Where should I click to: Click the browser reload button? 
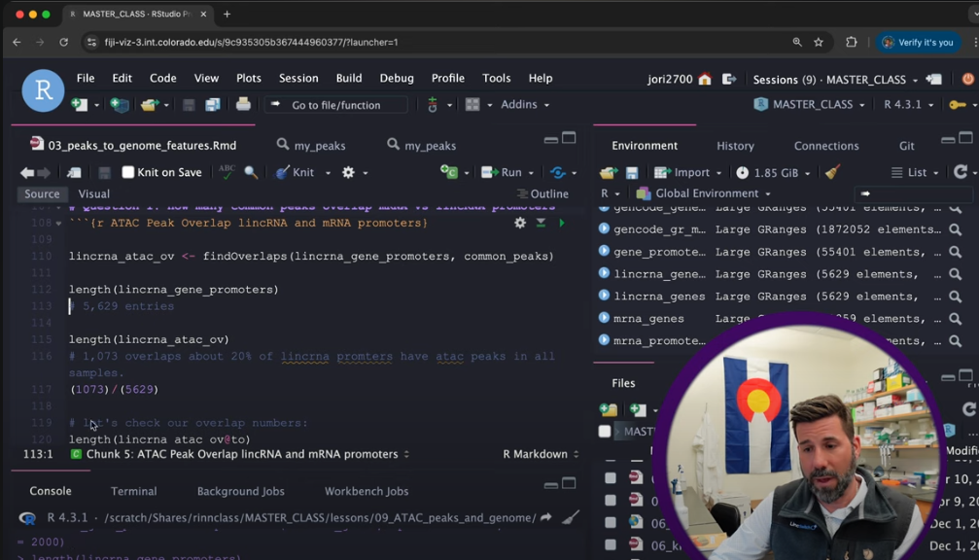pyautogui.click(x=64, y=42)
